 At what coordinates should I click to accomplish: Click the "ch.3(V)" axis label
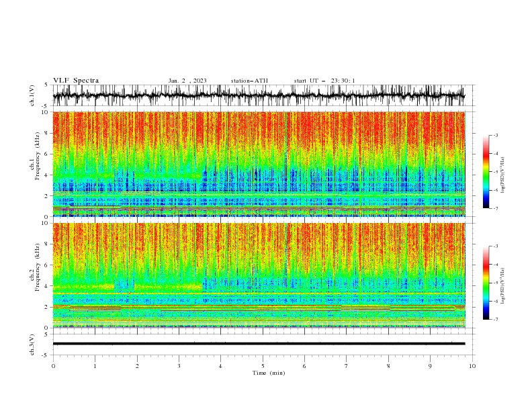32,345
